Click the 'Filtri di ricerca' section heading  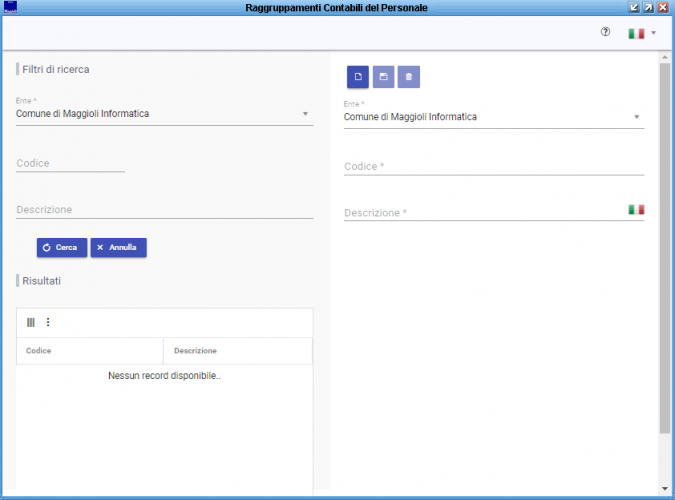tap(56, 69)
